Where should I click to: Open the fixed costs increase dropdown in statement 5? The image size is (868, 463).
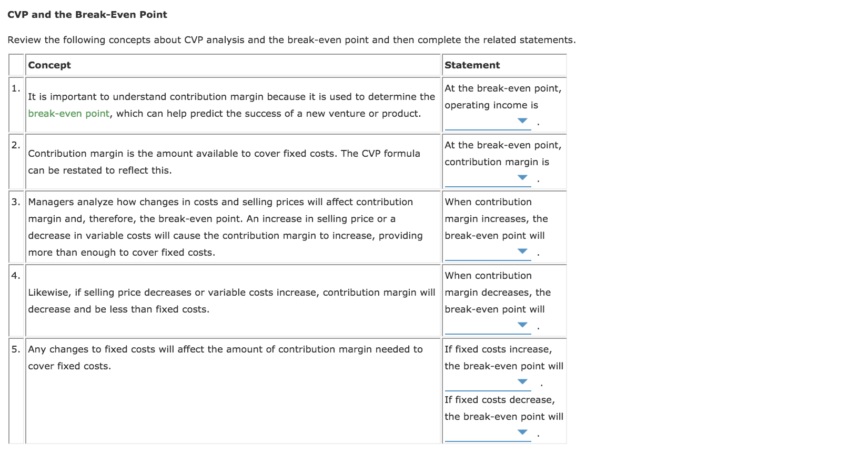(x=522, y=383)
